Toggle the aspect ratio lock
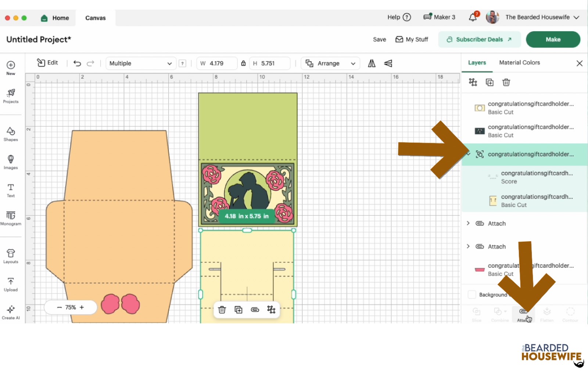The image size is (588, 374). click(243, 63)
